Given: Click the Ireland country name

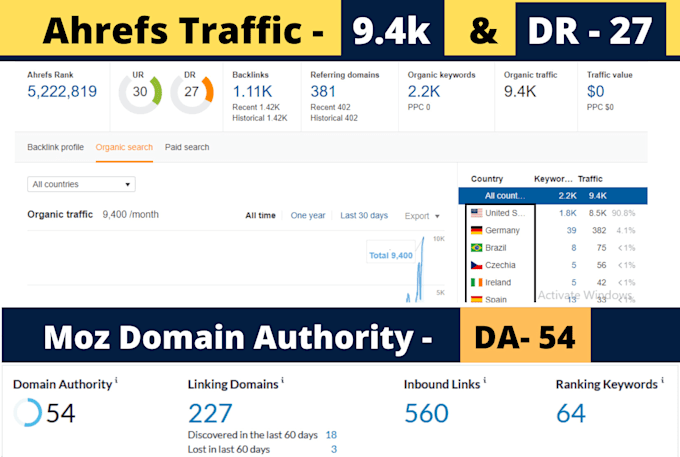Looking at the screenshot, I should [498, 282].
